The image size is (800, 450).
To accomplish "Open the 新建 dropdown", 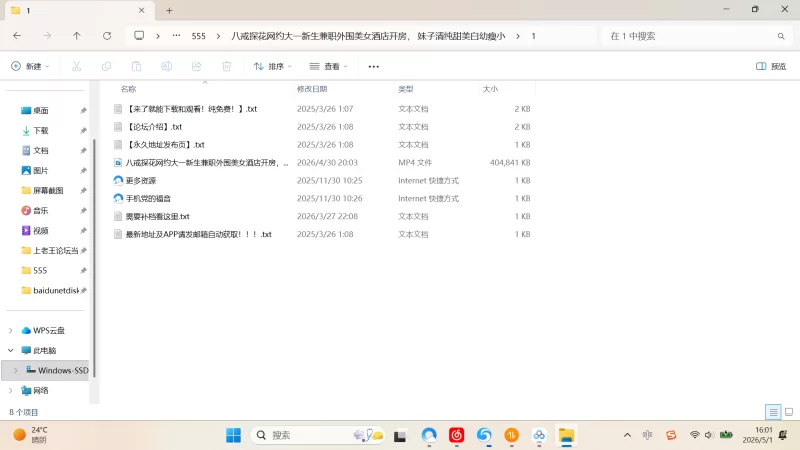I will pos(30,66).
